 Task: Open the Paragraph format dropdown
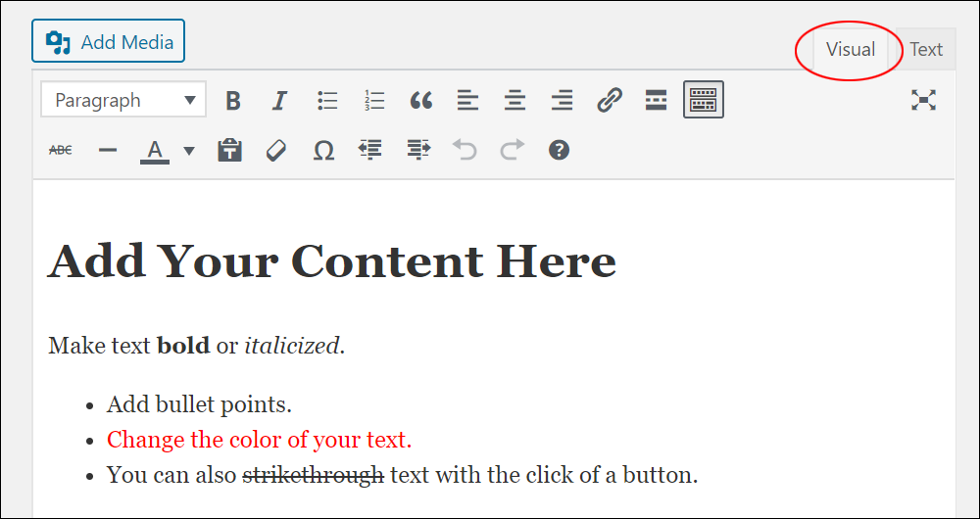coord(123,100)
